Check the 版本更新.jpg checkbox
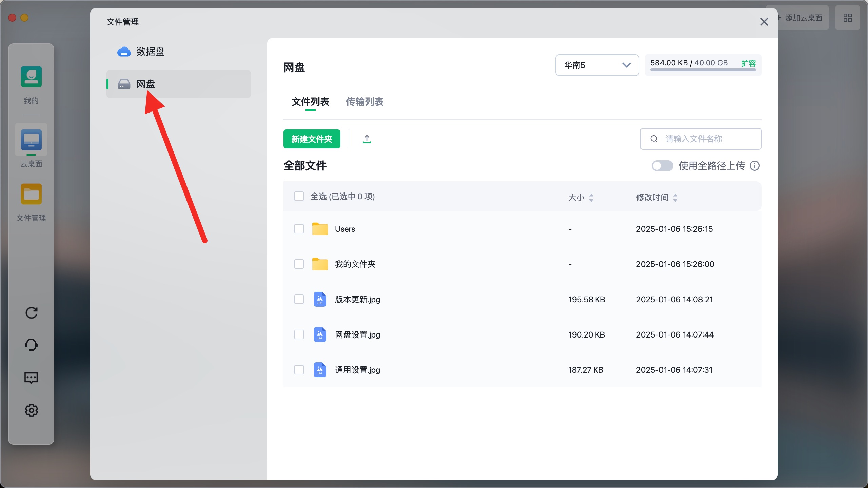868x488 pixels. pyautogui.click(x=299, y=299)
